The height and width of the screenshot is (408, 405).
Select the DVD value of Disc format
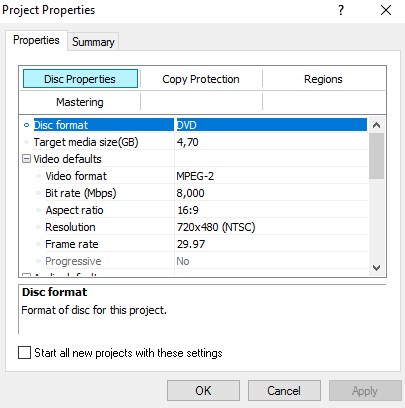[271, 125]
